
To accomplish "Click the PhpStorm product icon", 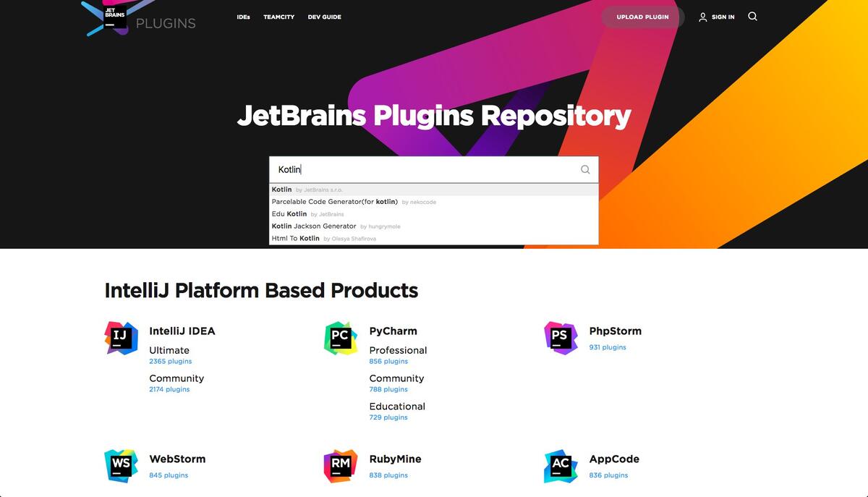I will (x=561, y=338).
